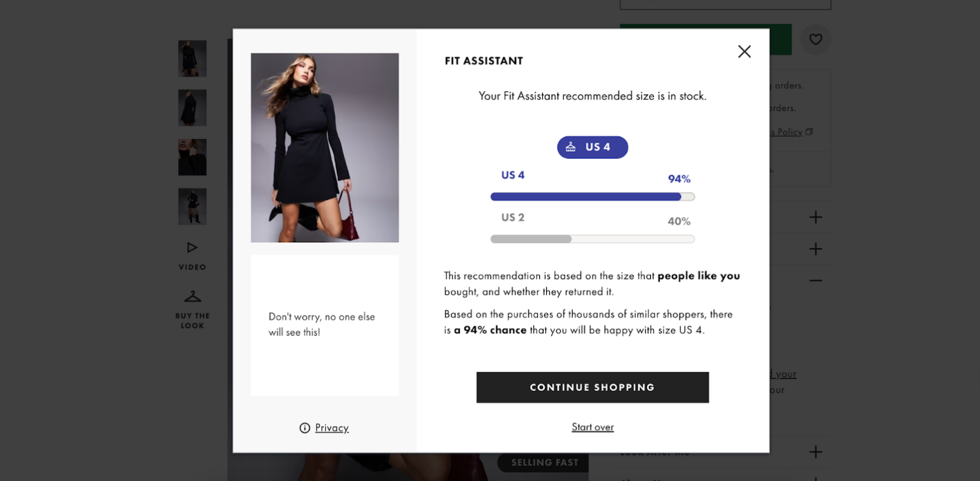Close the Fit Assistant dialog
Viewport: 980px width, 481px height.
point(744,52)
